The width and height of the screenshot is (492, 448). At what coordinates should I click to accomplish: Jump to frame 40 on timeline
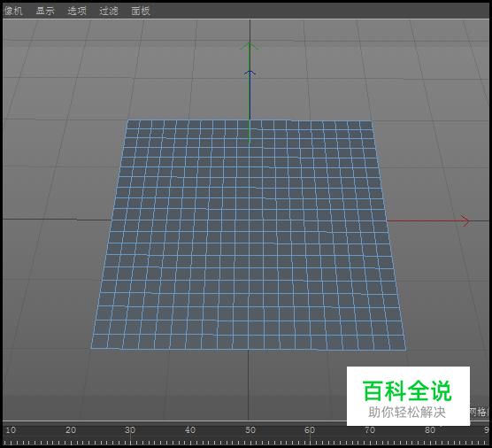(x=190, y=429)
